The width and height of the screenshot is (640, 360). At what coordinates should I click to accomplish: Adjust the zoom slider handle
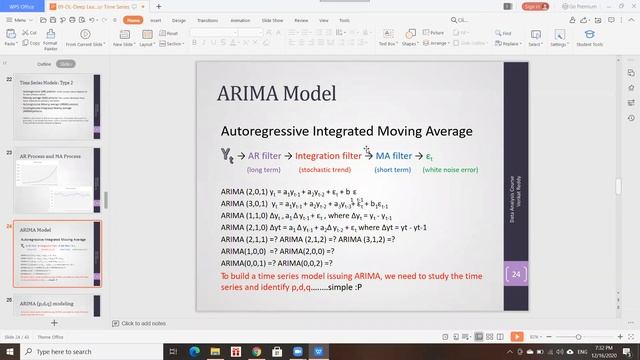(578, 337)
